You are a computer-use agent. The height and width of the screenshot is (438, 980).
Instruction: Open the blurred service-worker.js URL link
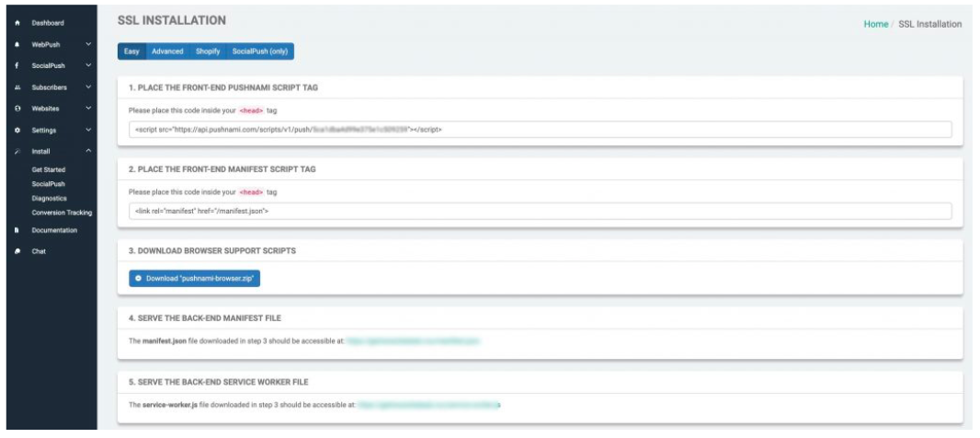(428, 405)
